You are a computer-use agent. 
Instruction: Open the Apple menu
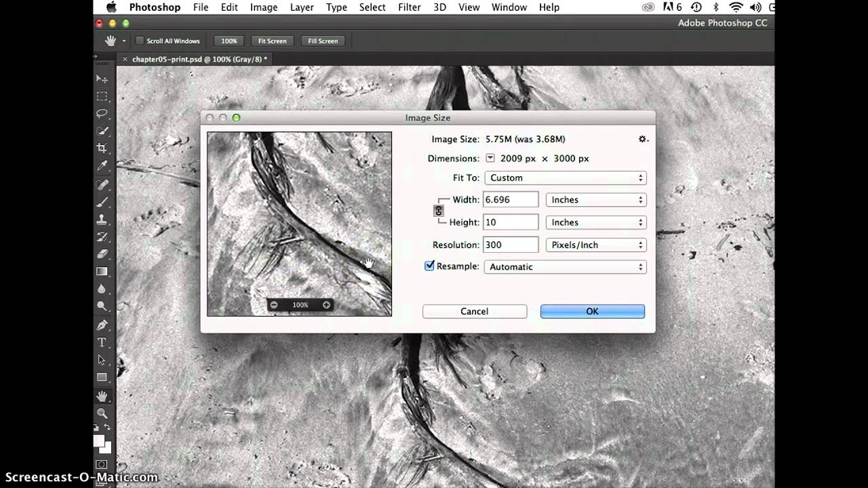point(111,7)
